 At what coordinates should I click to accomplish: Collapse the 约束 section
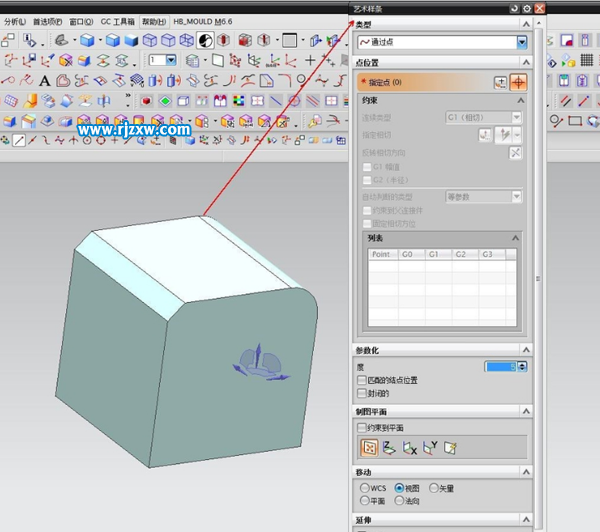click(520, 101)
